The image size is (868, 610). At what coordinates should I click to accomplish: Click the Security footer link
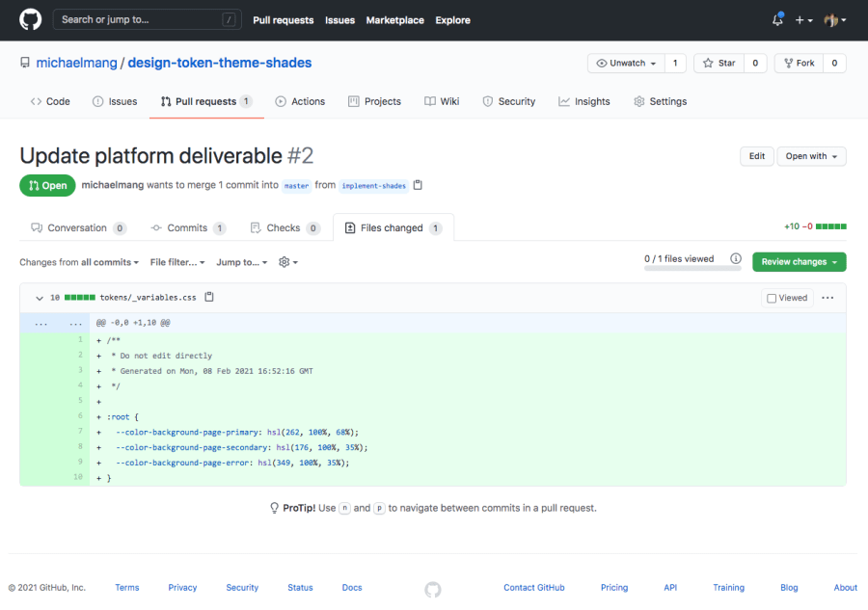coord(242,587)
